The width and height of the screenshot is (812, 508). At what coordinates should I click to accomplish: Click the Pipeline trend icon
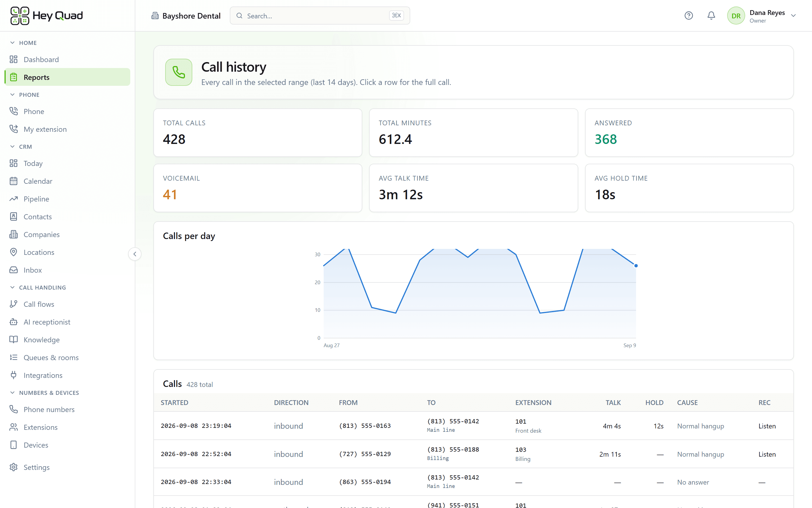pos(14,199)
